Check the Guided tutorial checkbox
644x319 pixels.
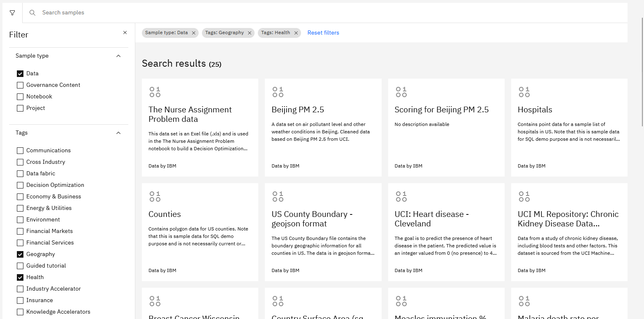(x=20, y=266)
